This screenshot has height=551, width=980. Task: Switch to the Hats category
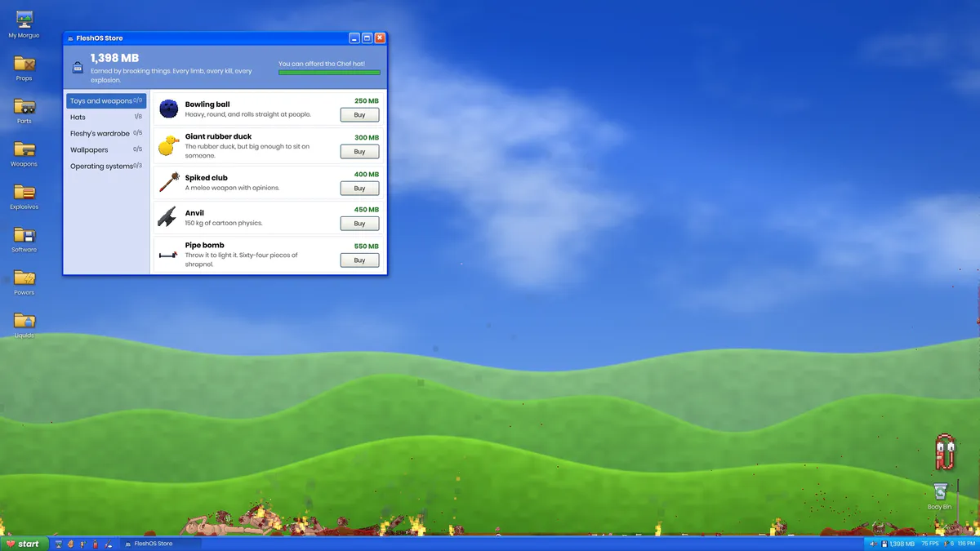[106, 118]
